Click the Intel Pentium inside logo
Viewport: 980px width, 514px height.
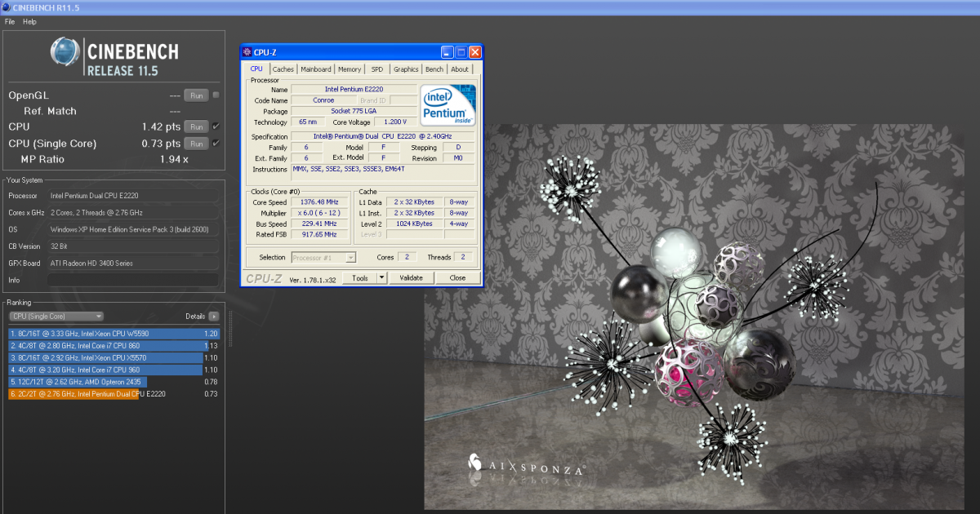[x=448, y=104]
